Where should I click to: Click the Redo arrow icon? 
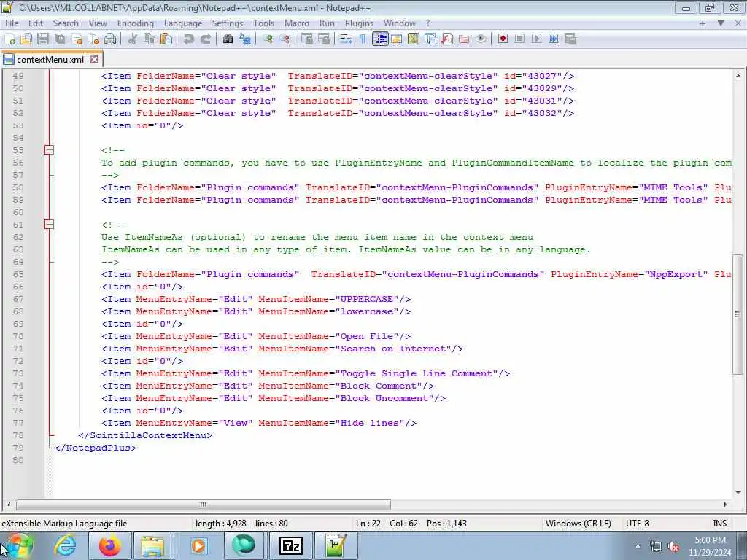[x=206, y=39]
